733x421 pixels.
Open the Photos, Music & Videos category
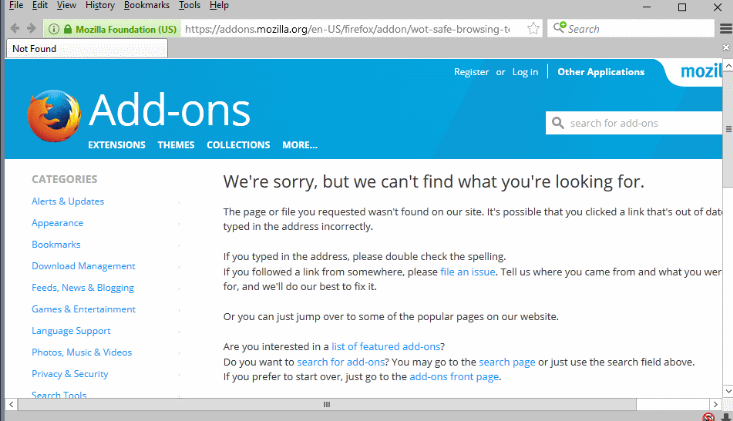[82, 352]
